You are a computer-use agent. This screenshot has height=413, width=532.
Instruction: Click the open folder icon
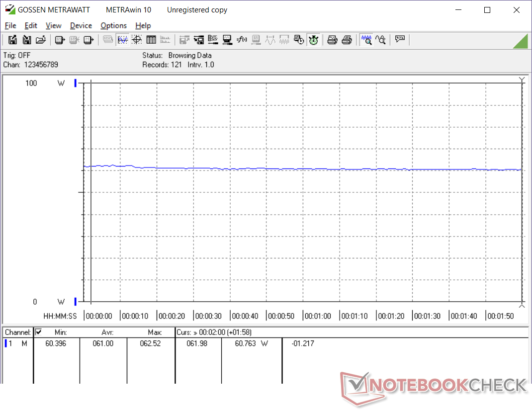41,40
